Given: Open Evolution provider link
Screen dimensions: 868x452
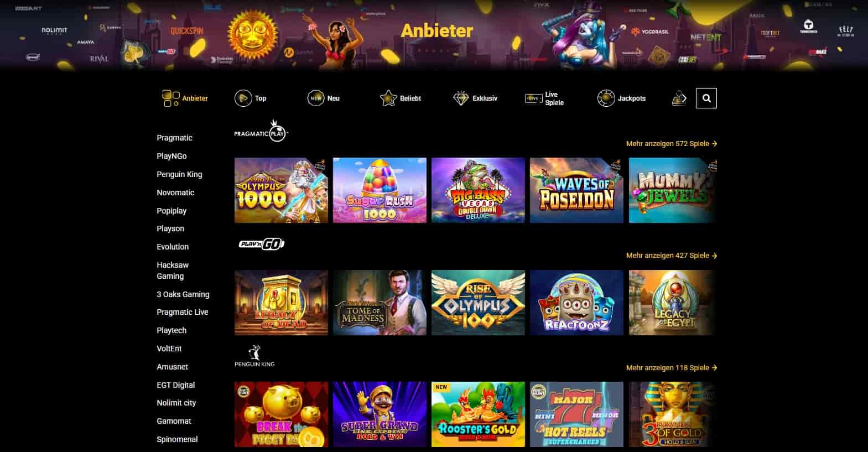Looking at the screenshot, I should tap(173, 247).
